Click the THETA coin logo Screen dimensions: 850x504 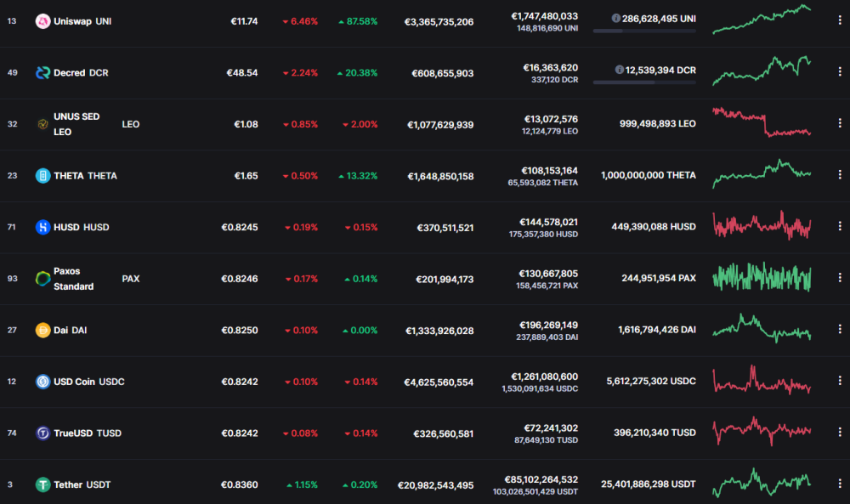(x=42, y=176)
